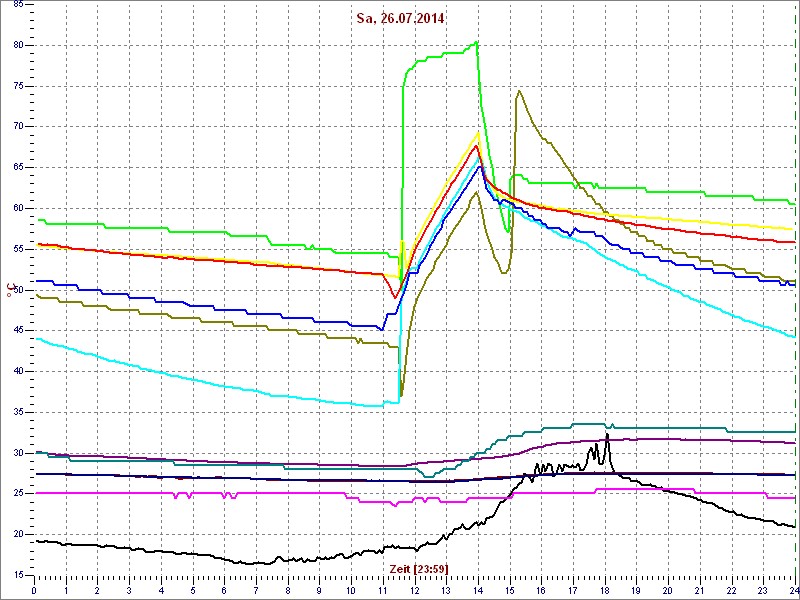Click hour 9 on the time axis

point(319,591)
